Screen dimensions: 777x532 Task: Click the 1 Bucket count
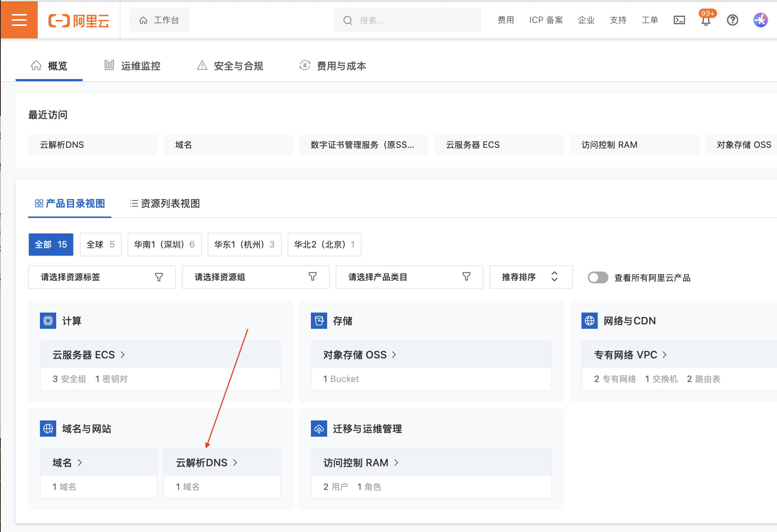[341, 379]
